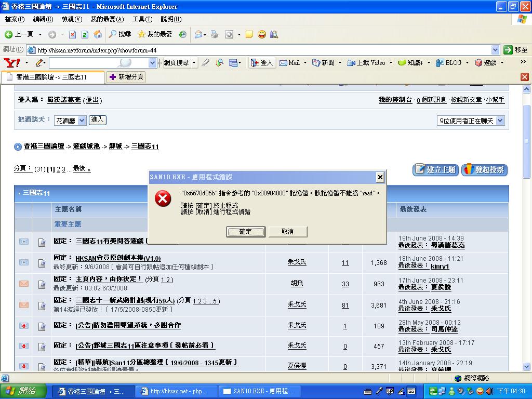The height and width of the screenshot is (399, 532).
Task: Click the last page link in pagination
Action: click(x=82, y=169)
